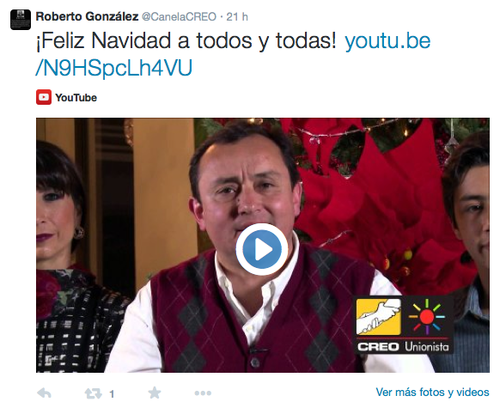The image size is (500, 408).
Task: Click the ¡Feliz Navidad a todos y todas! text
Action: (x=186, y=41)
